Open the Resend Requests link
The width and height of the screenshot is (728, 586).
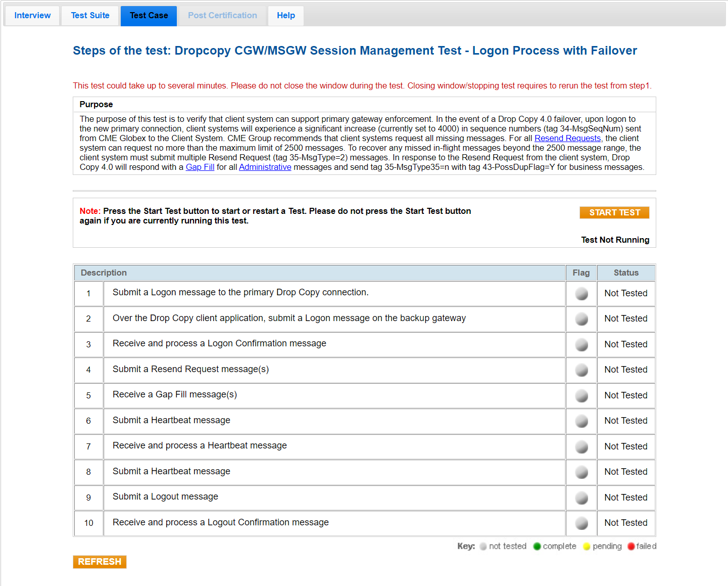567,139
